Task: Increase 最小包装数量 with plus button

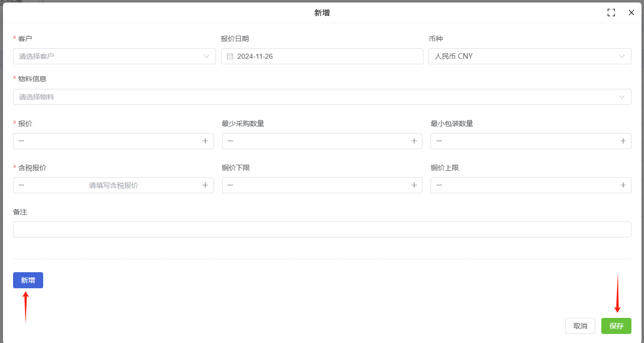Action: tap(623, 141)
